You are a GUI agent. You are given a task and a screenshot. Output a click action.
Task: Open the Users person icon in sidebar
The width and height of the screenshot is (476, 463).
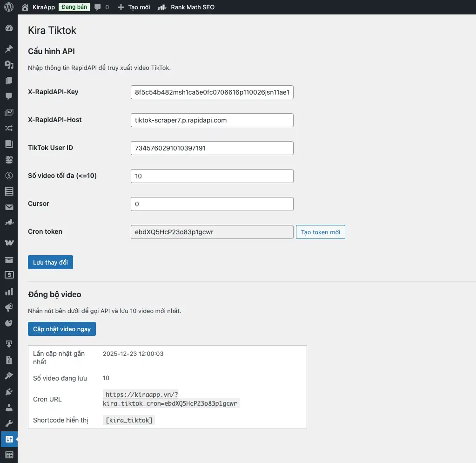point(9,408)
